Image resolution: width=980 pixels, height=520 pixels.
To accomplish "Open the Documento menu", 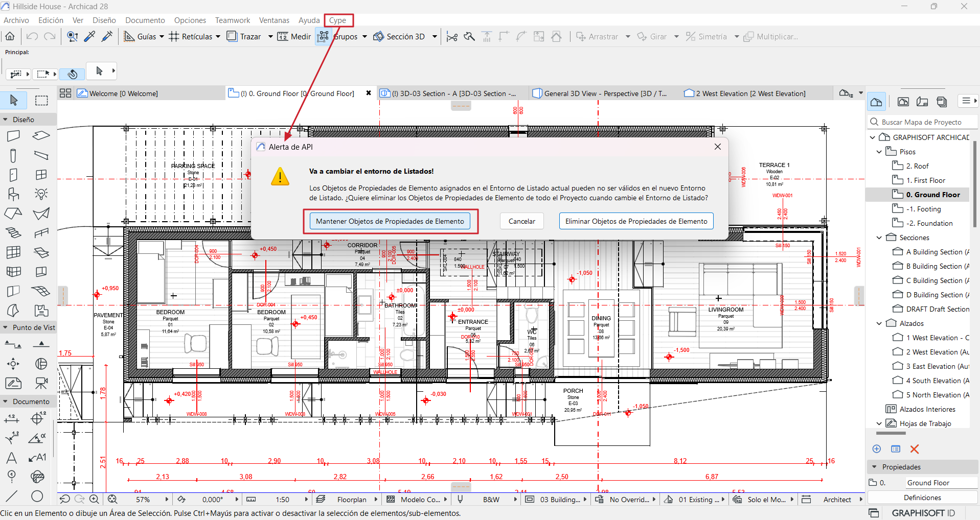I will pos(145,20).
